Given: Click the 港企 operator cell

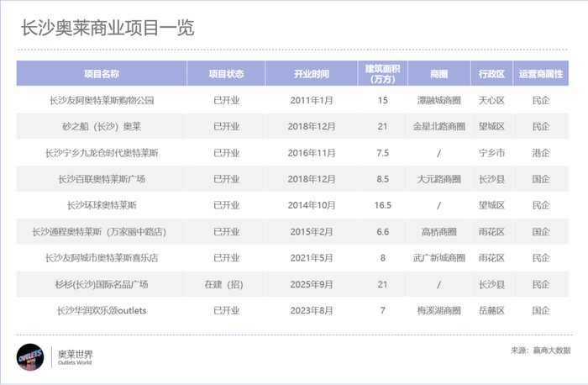Looking at the screenshot, I should tap(541, 153).
